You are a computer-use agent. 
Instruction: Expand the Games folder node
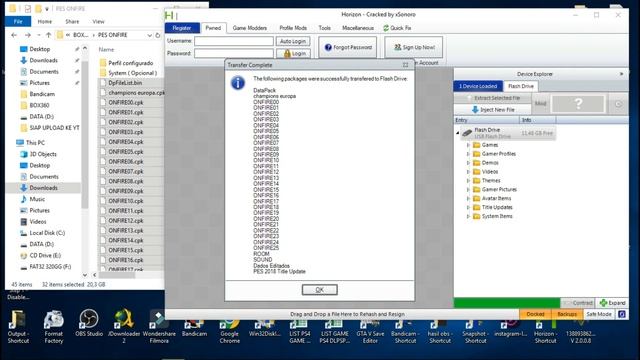pos(468,145)
